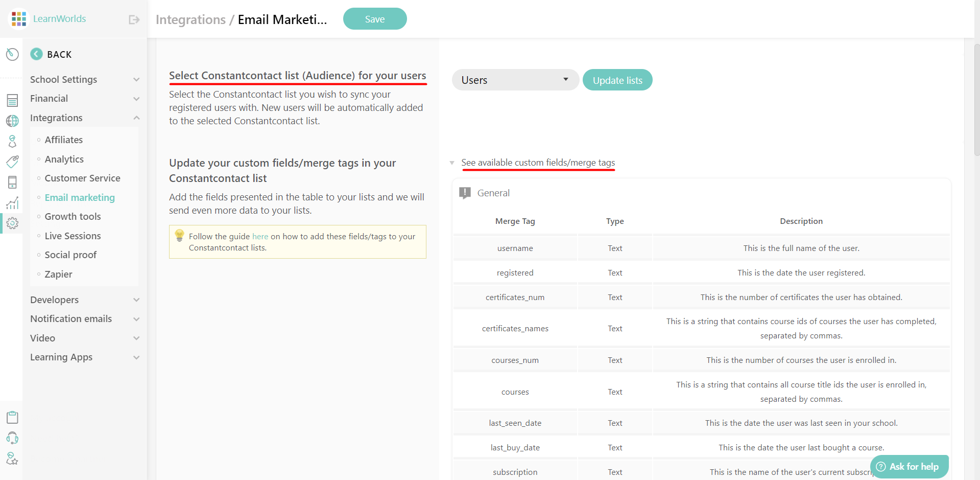Image resolution: width=980 pixels, height=480 pixels.
Task: Click the user management icon in the left rail
Action: pos(12,142)
